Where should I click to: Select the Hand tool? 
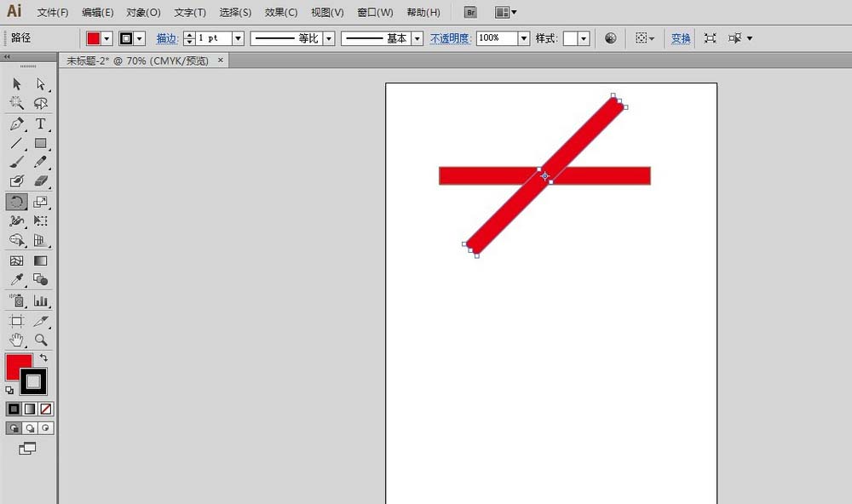pos(17,340)
